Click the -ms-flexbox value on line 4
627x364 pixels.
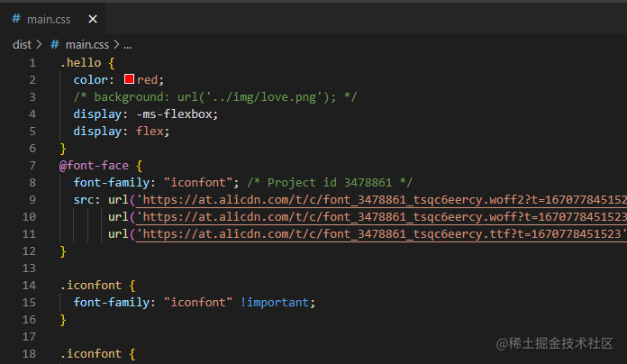[174, 114]
